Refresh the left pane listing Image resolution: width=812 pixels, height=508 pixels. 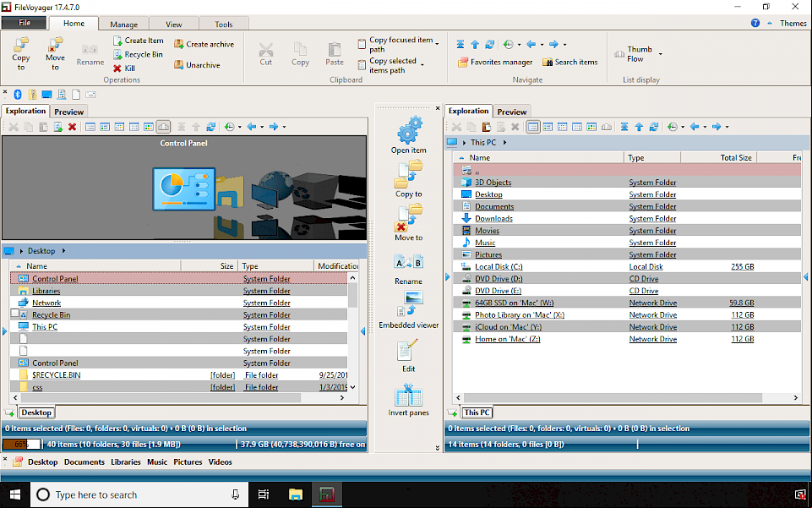coord(210,127)
